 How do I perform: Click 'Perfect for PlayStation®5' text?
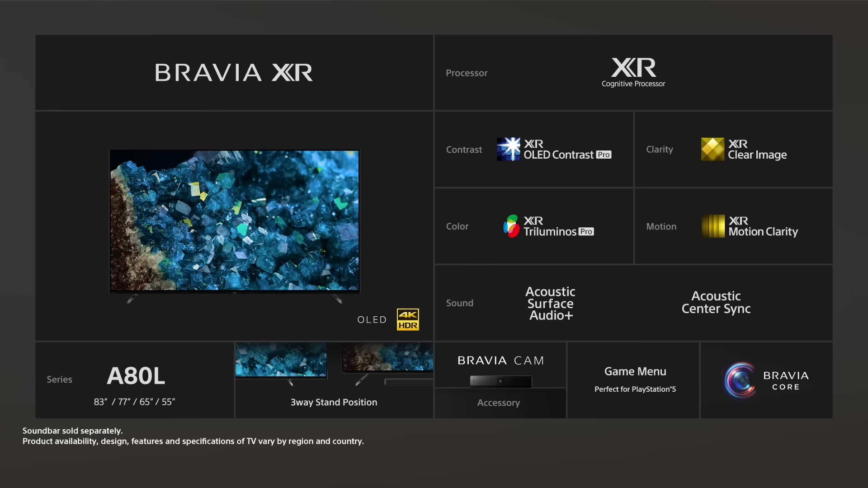635,389
